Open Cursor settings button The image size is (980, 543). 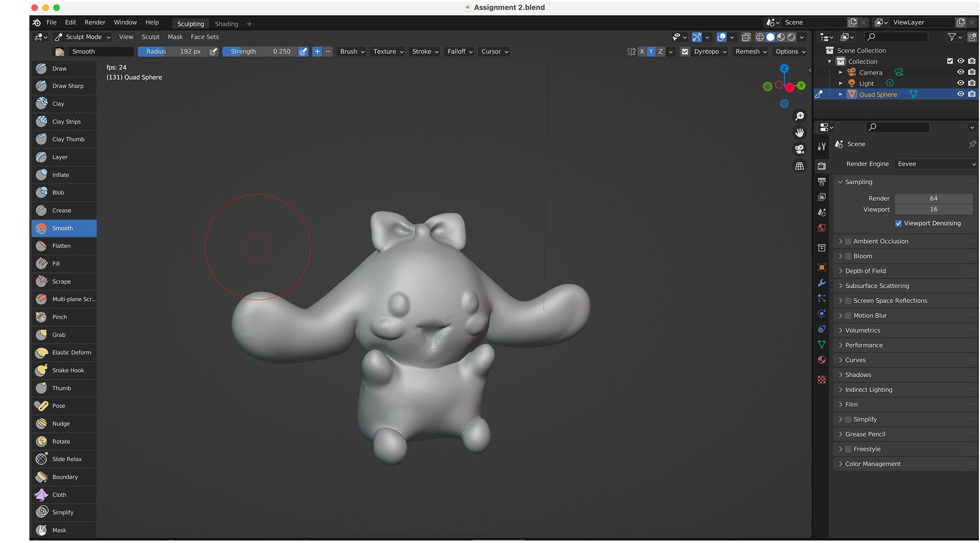coord(494,52)
